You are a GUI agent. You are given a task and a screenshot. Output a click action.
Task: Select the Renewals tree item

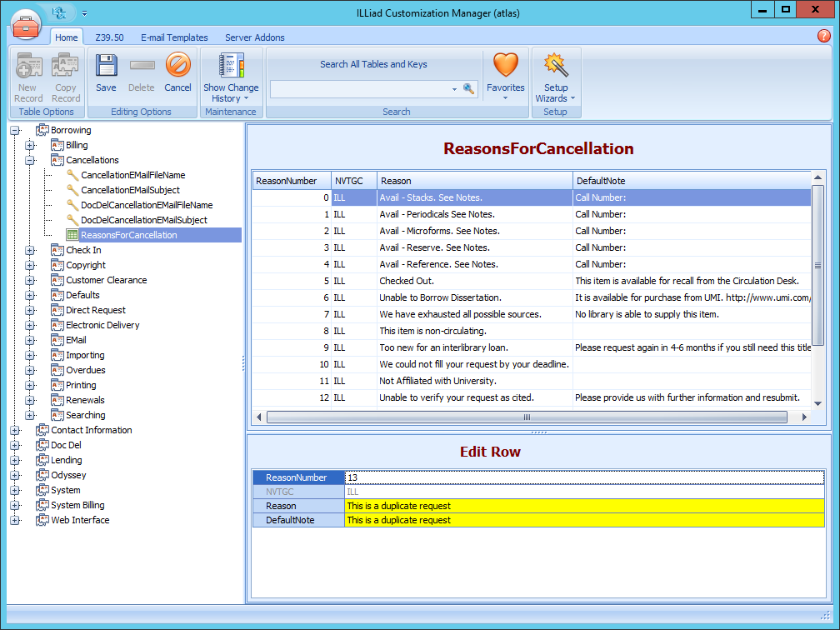[x=85, y=400]
